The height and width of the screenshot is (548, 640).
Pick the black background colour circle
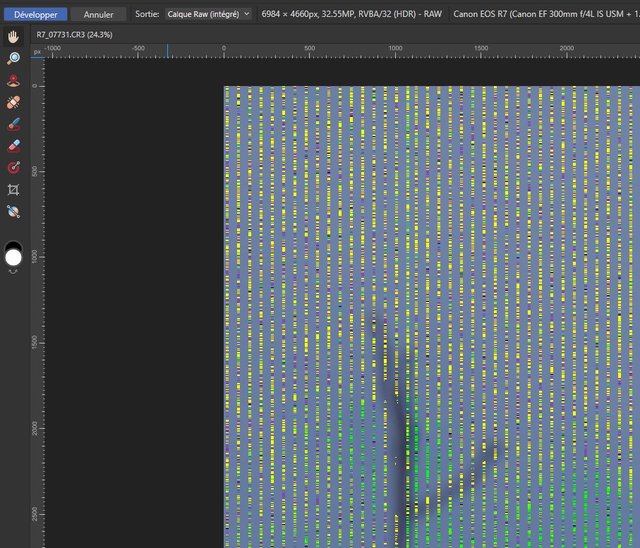click(13, 246)
